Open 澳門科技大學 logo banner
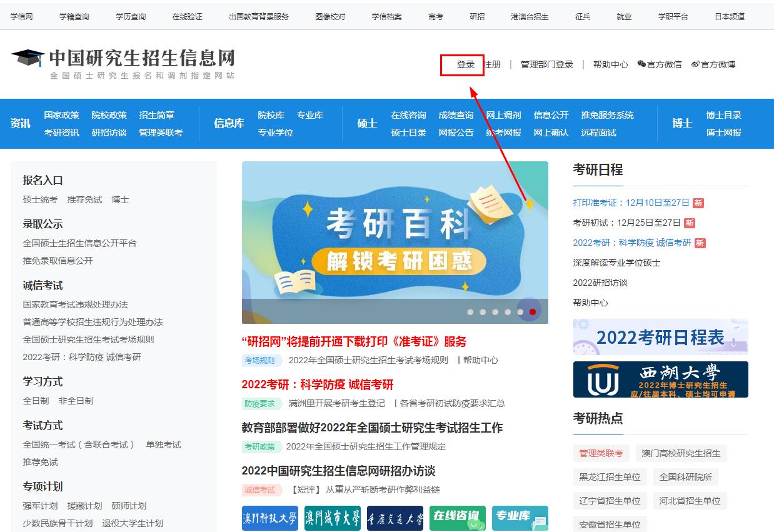774x532 pixels. [x=270, y=518]
